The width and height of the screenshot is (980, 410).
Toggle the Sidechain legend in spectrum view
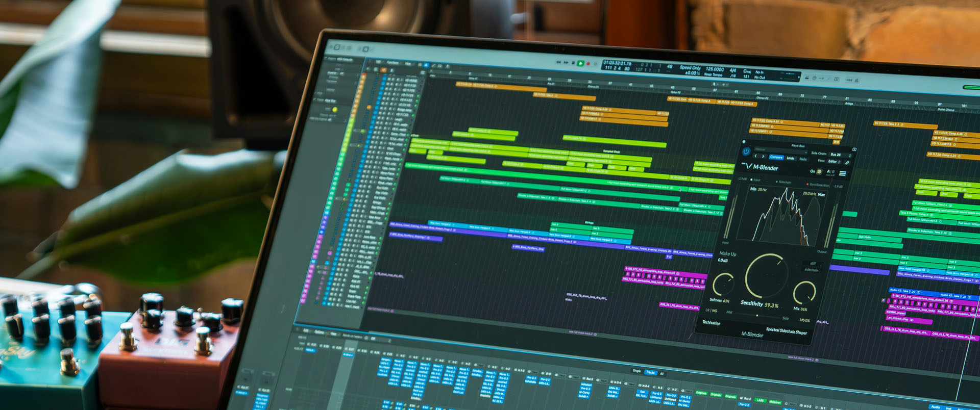[x=782, y=182]
